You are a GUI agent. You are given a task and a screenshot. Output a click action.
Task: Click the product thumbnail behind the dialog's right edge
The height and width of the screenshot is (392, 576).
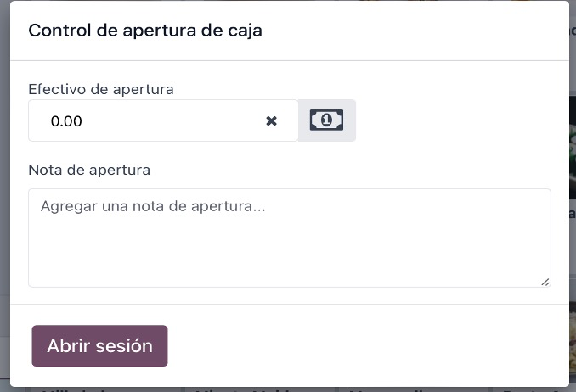click(x=573, y=147)
